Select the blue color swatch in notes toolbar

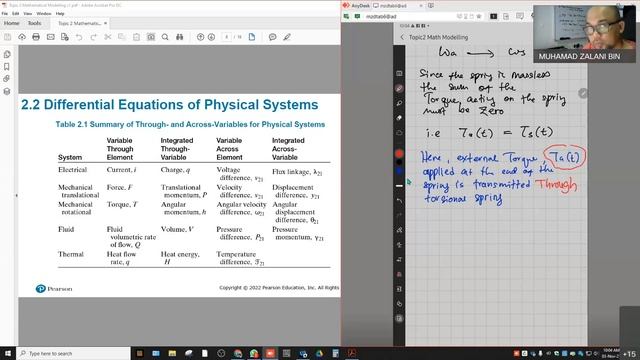(399, 171)
